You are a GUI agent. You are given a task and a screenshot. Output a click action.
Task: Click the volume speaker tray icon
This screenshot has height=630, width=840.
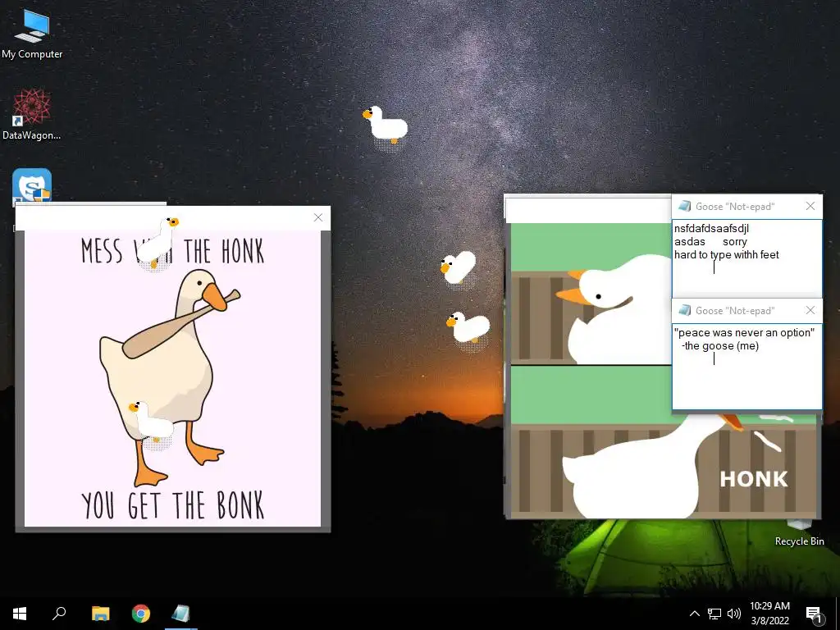click(734, 614)
